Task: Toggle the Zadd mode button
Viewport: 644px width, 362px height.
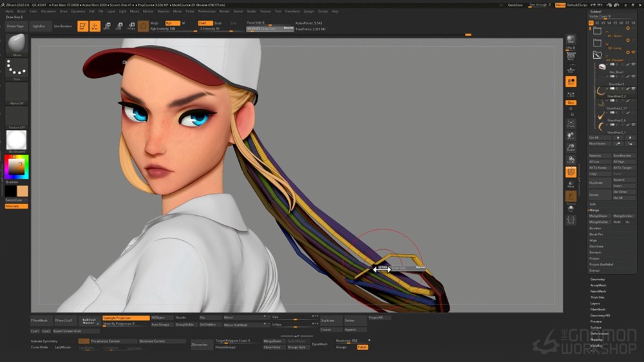Action: [x=205, y=23]
